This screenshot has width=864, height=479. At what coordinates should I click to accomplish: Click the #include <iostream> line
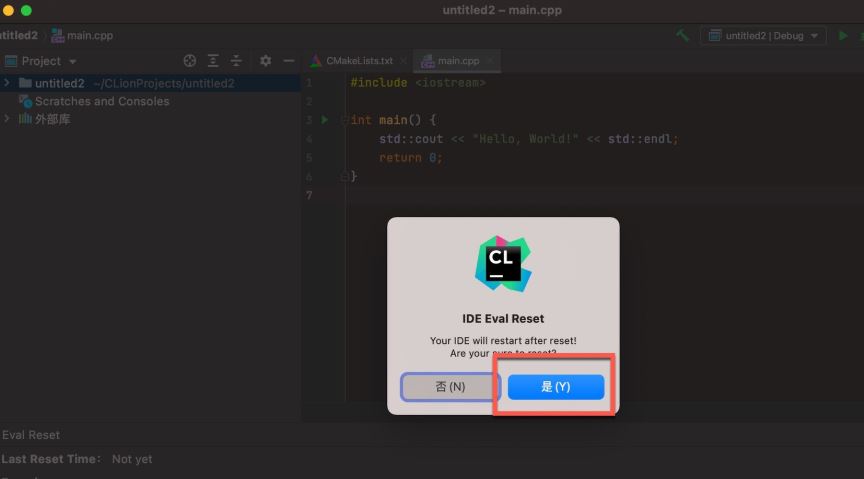418,83
